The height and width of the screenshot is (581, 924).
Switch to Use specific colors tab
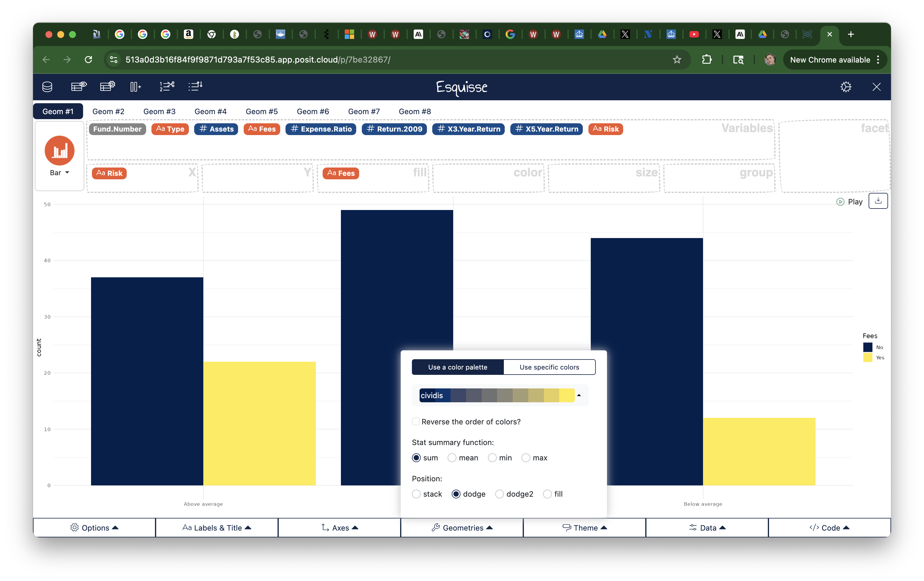point(549,367)
